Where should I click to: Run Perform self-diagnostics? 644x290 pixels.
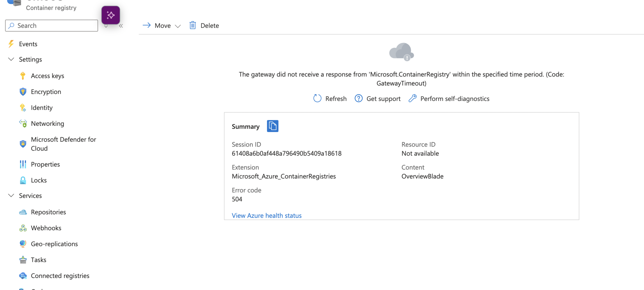(455, 98)
